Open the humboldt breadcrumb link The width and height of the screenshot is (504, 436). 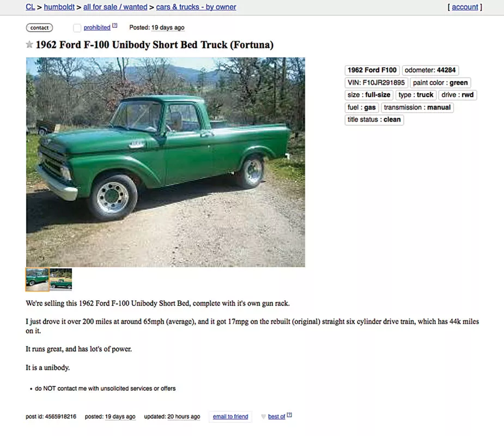pyautogui.click(x=59, y=7)
